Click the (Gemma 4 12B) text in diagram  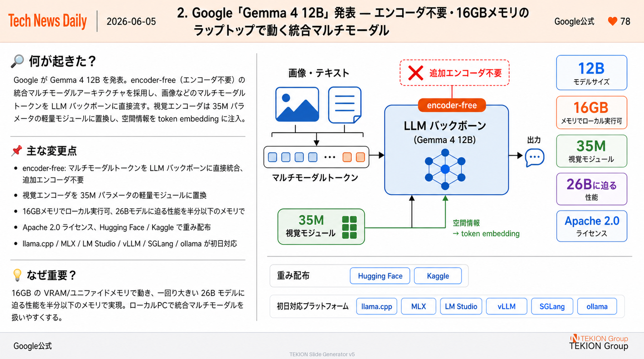[445, 140]
